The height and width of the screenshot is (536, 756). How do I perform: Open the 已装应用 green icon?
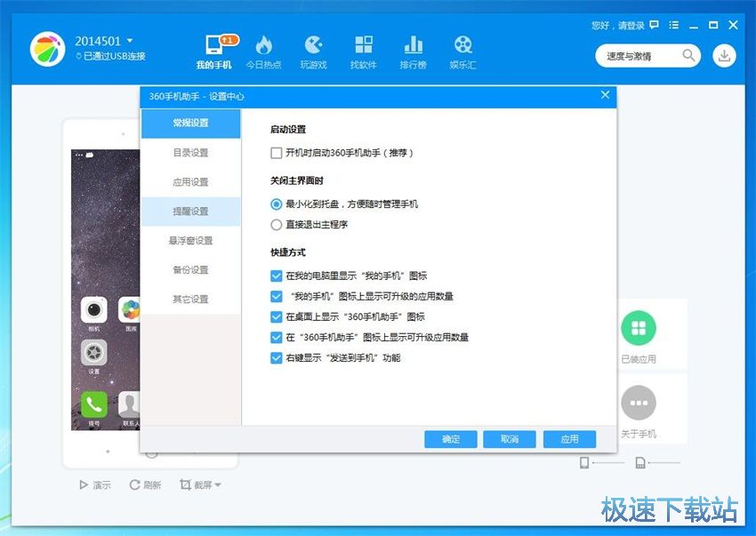[639, 328]
